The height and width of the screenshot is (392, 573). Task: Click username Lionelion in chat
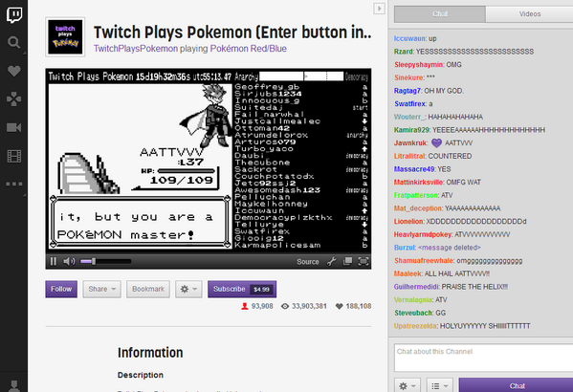click(x=408, y=222)
